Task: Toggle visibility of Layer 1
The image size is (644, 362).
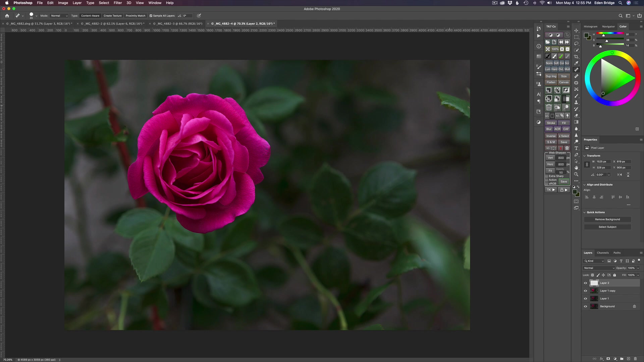Action: pyautogui.click(x=586, y=299)
